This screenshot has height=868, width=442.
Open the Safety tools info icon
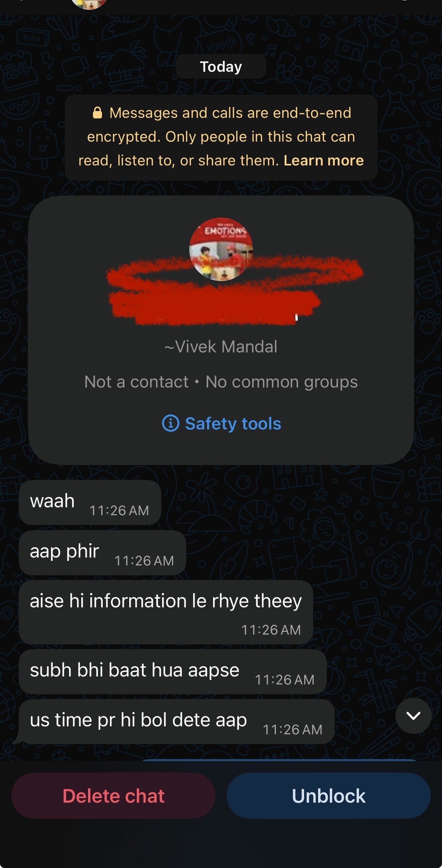(x=170, y=423)
